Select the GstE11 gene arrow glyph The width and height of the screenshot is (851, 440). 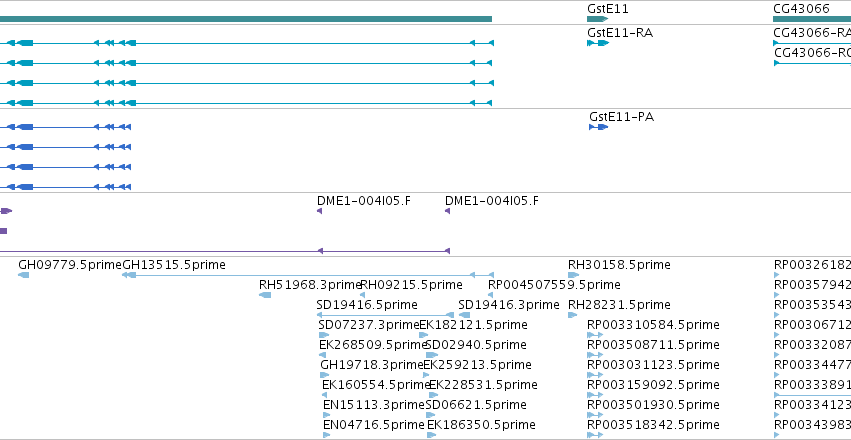pos(598,19)
